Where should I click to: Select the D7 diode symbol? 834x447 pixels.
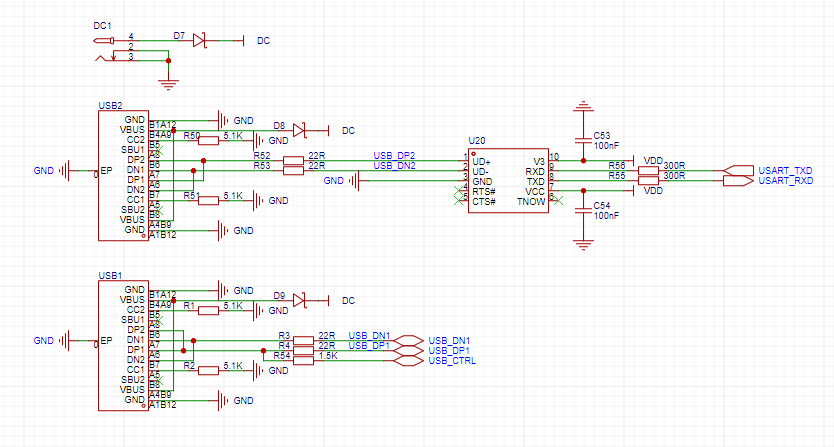coord(199,40)
